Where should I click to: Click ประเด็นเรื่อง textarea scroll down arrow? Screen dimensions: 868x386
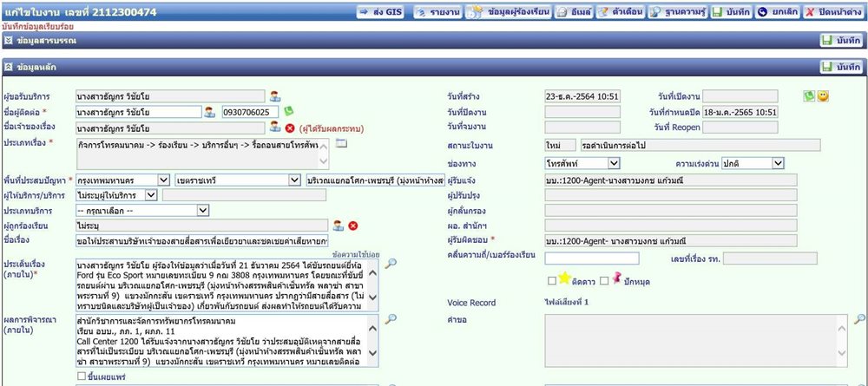pyautogui.click(x=372, y=299)
